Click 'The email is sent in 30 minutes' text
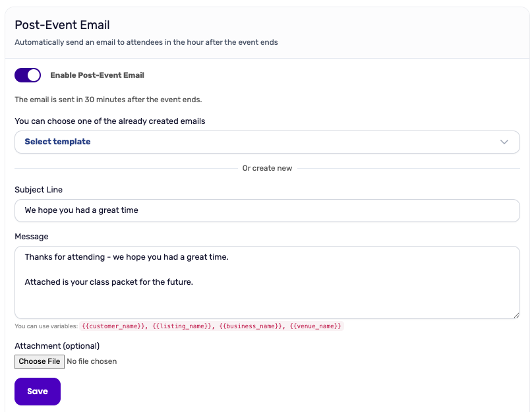Screen dimensions: 532x412 108,100
